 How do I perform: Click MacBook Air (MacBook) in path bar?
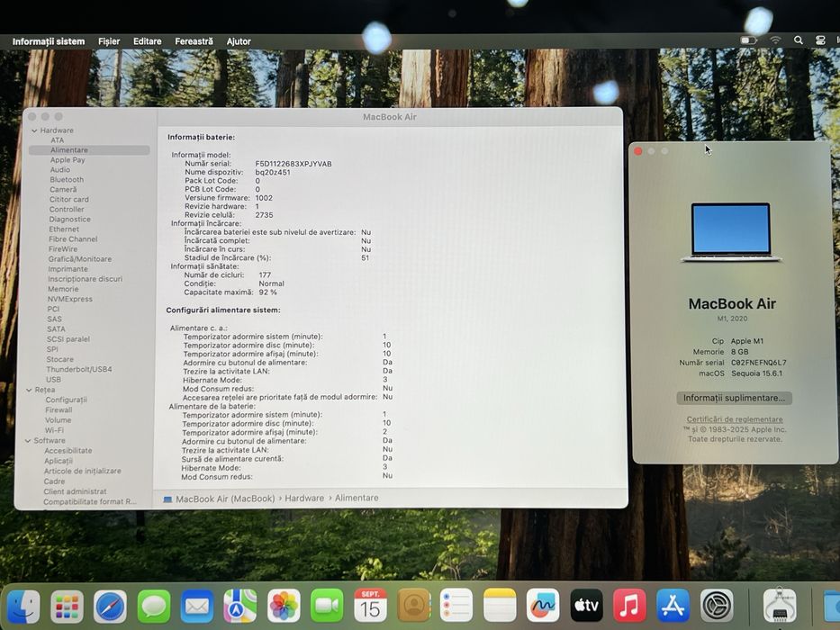click(x=225, y=499)
